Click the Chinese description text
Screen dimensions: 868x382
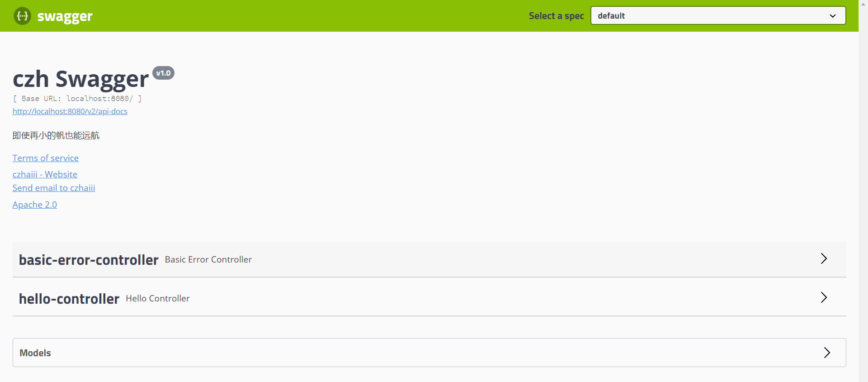(56, 135)
